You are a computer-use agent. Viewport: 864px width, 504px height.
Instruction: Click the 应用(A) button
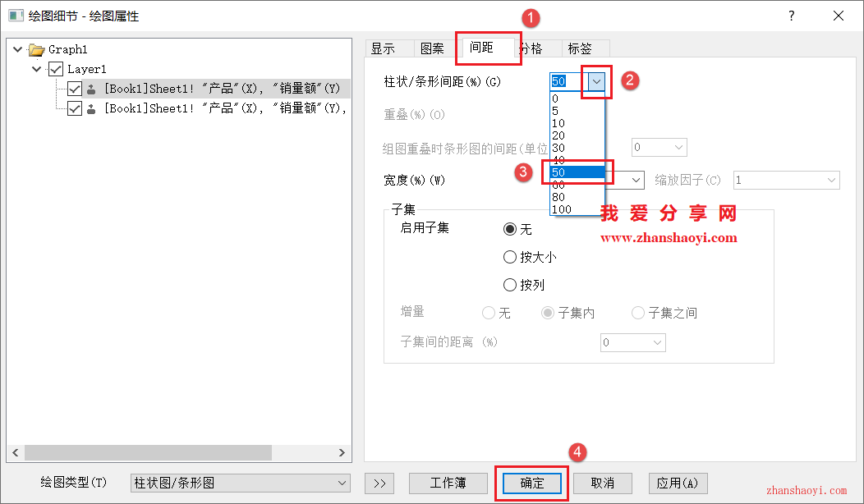pos(678,483)
